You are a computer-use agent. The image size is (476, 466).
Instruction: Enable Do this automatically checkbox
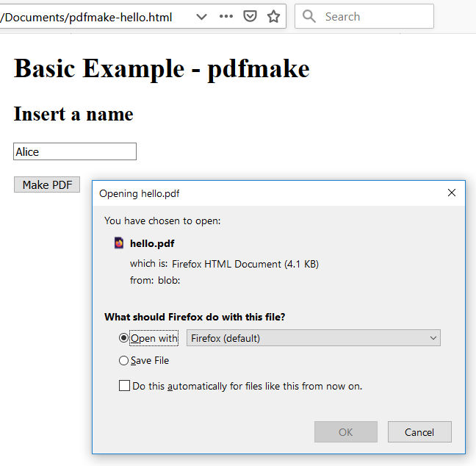124,386
